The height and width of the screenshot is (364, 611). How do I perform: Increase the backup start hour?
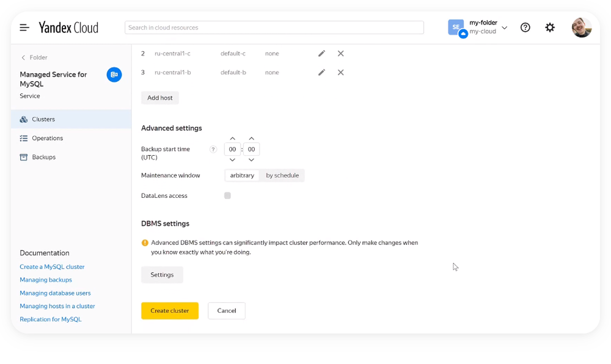[x=232, y=139]
